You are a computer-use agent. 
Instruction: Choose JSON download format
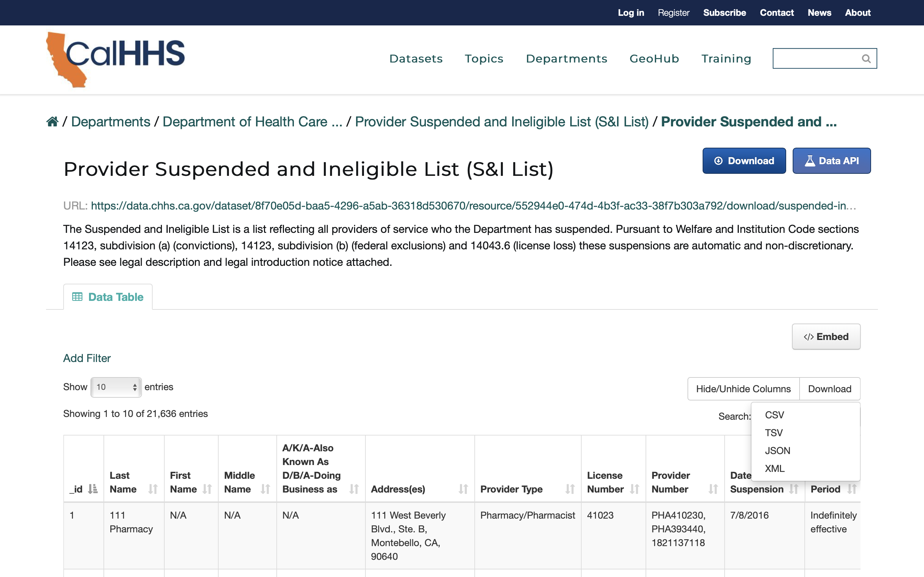pyautogui.click(x=777, y=451)
